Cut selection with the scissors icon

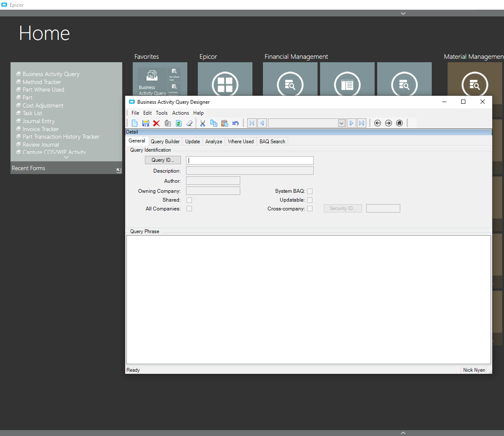pyautogui.click(x=202, y=123)
